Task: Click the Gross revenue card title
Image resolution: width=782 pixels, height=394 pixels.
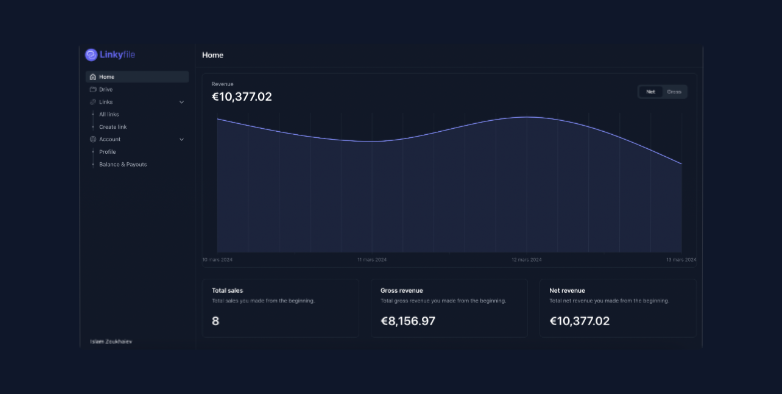Action: [402, 290]
